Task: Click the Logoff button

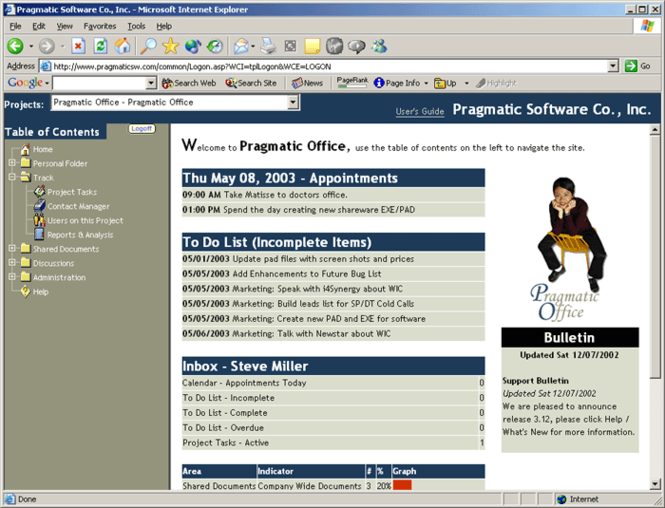Action: [x=142, y=128]
